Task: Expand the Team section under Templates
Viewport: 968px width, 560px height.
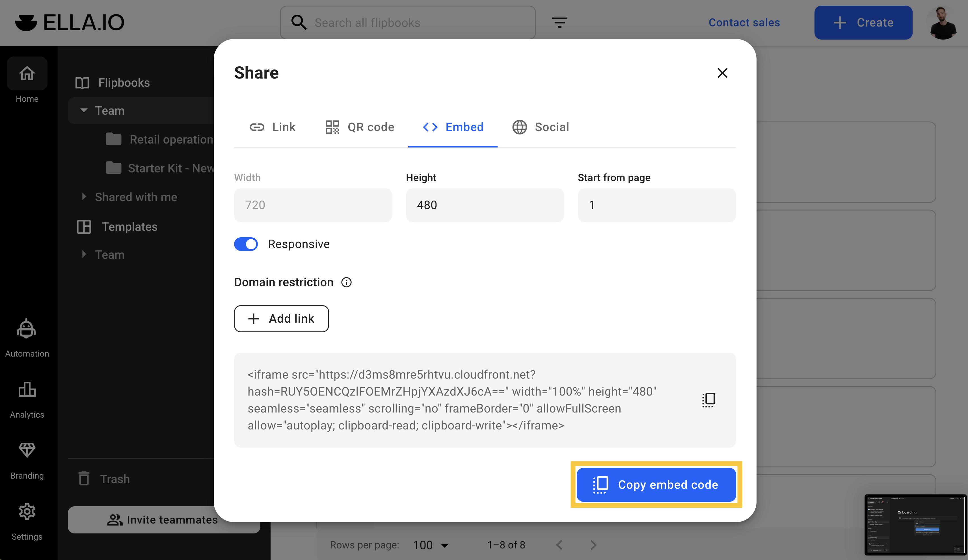Action: [x=84, y=255]
